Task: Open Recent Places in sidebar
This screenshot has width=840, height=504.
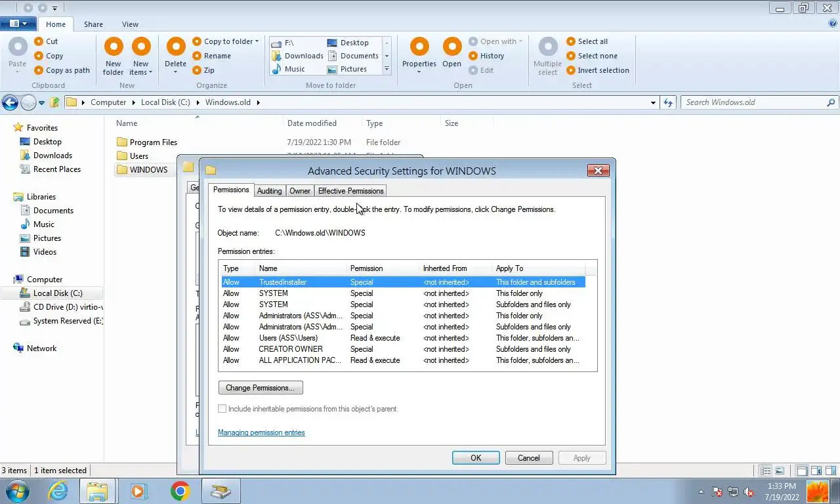Action: click(x=51, y=169)
